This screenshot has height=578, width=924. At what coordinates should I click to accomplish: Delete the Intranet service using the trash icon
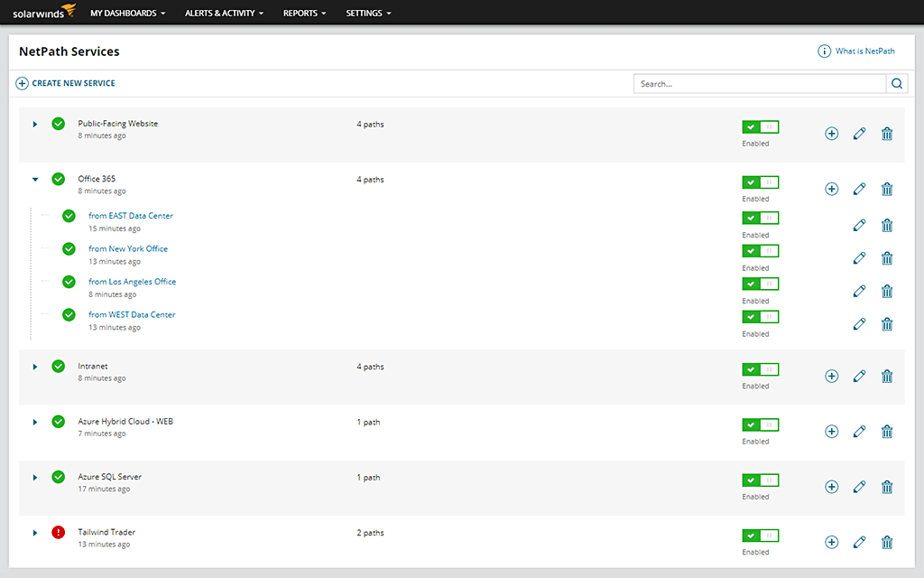click(886, 375)
